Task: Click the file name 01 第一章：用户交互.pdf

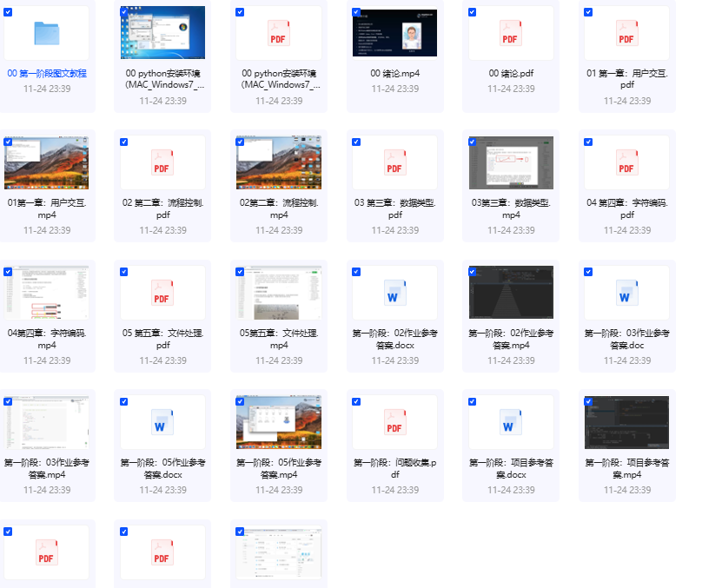Action: (x=626, y=79)
